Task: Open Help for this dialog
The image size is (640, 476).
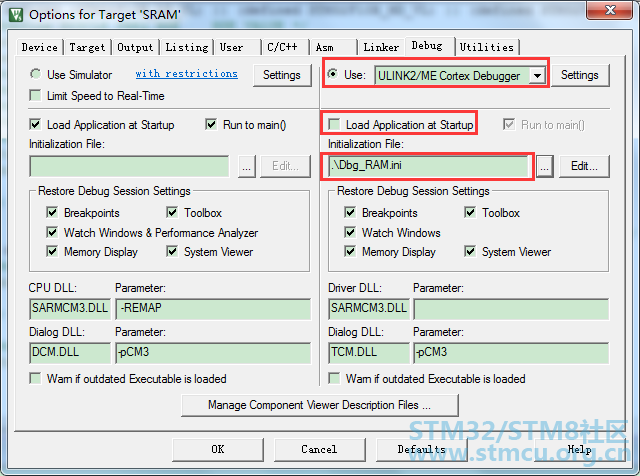Action: coord(579,449)
